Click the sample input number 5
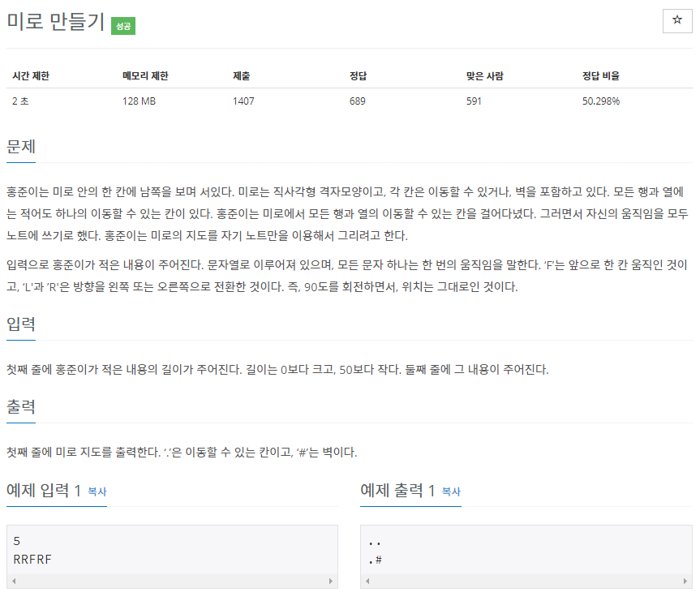700x601 pixels. (x=16, y=541)
